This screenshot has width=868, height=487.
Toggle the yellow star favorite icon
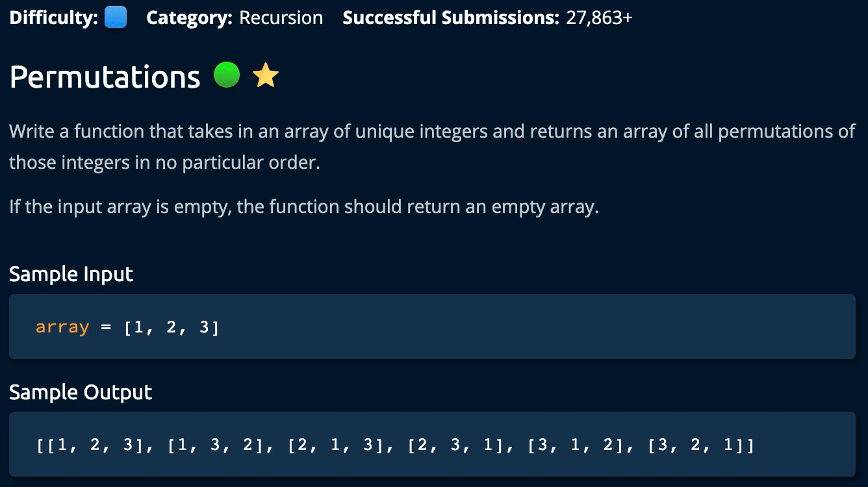coord(265,76)
